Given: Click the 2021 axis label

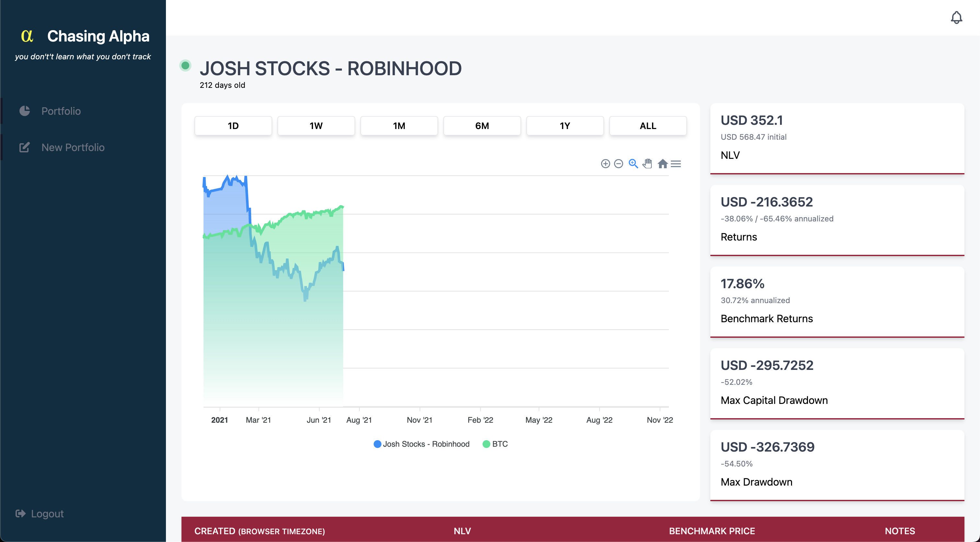Looking at the screenshot, I should pyautogui.click(x=219, y=420).
